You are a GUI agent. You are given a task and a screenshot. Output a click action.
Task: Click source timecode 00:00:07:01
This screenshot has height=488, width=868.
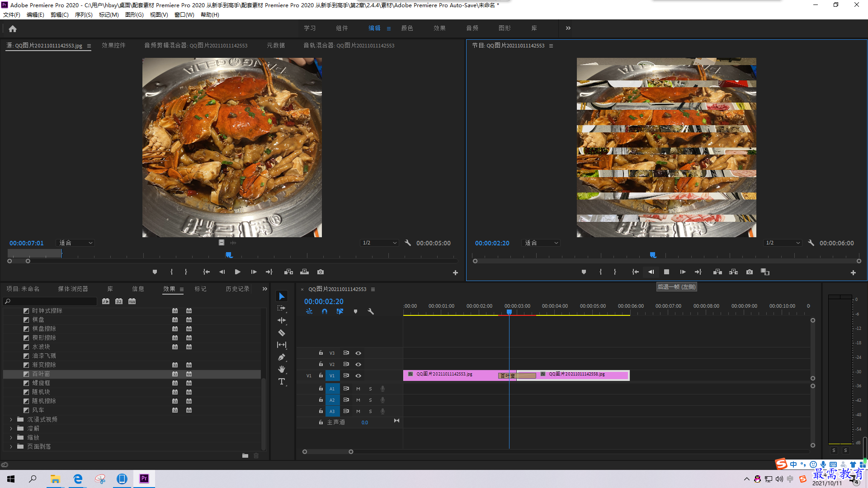27,243
